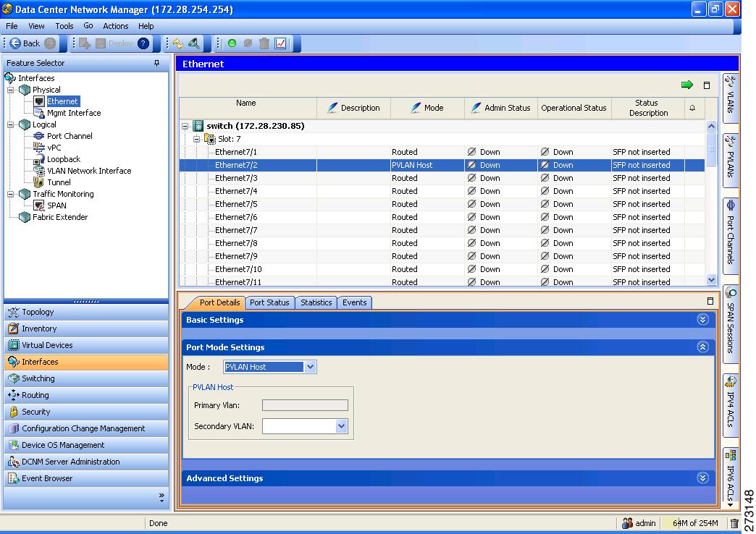Screen dimensions: 756x534
Task: Open the Tools menu
Action: click(64, 26)
